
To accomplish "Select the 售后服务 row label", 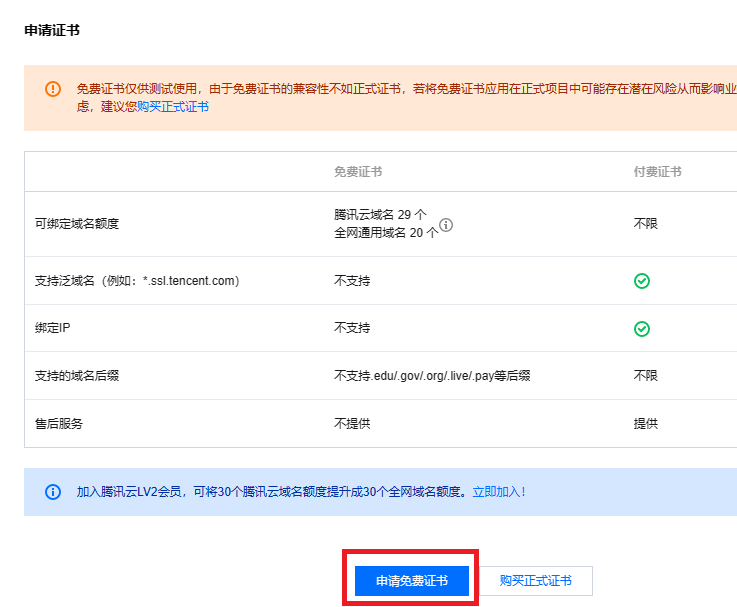I will (59, 424).
